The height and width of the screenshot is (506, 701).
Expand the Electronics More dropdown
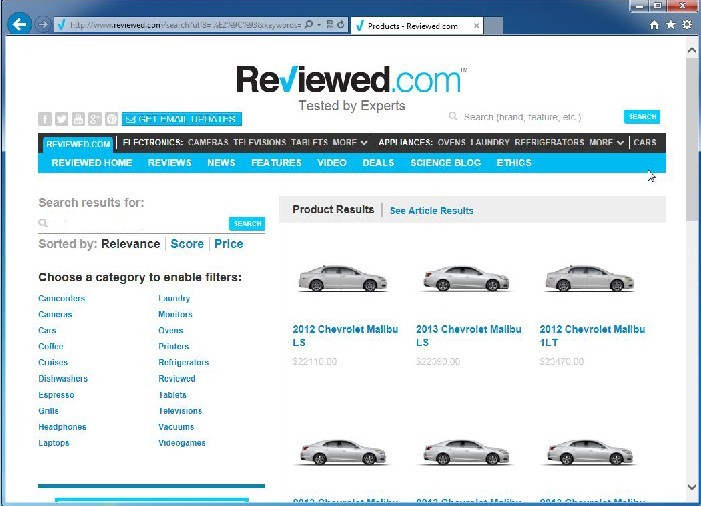[x=350, y=142]
